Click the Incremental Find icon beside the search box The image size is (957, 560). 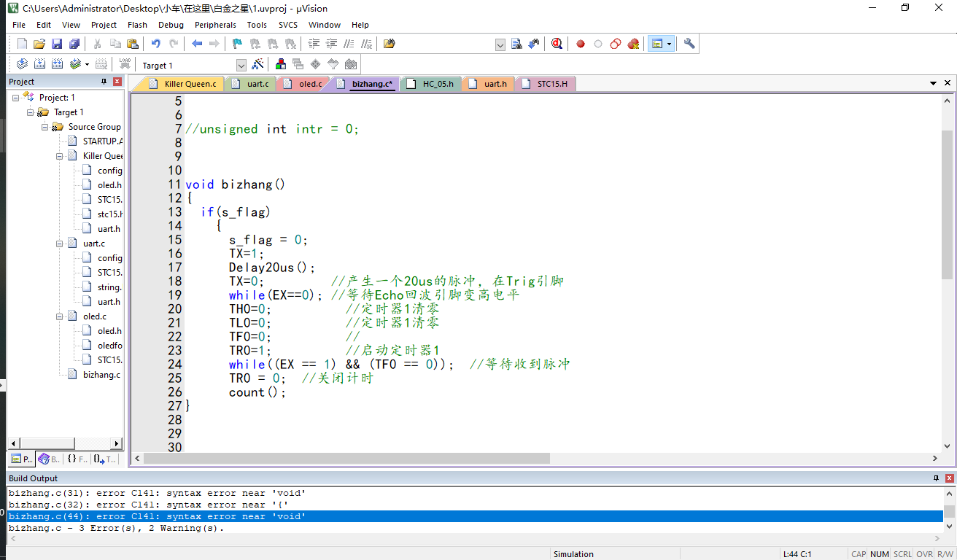coord(534,44)
